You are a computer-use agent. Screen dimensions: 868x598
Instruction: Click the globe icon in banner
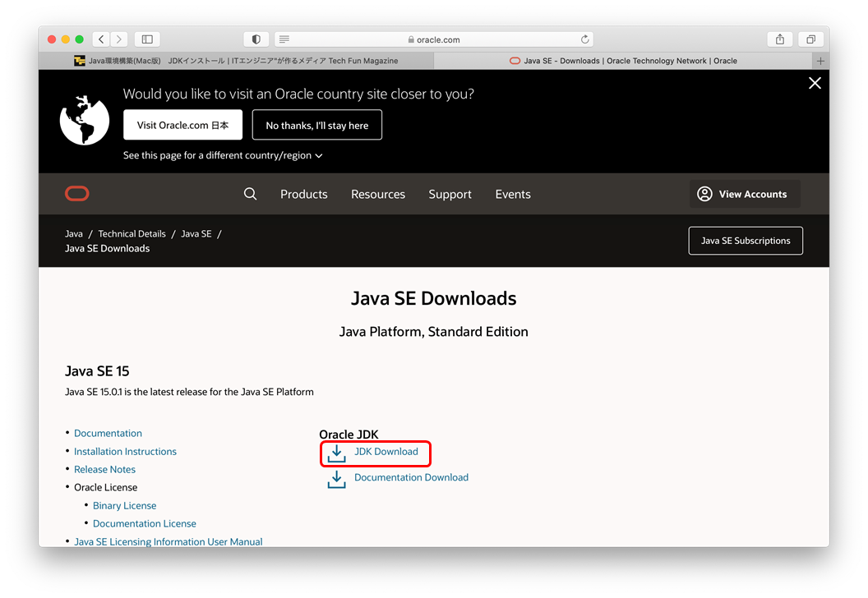pyautogui.click(x=85, y=120)
